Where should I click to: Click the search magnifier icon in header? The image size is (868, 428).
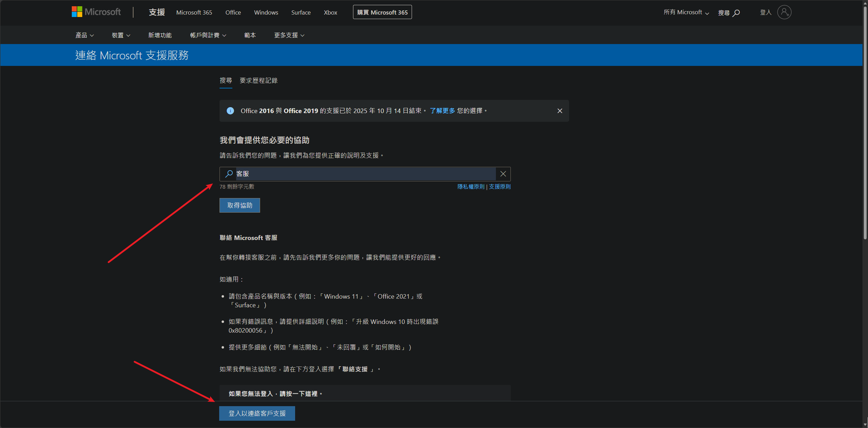[x=736, y=13]
